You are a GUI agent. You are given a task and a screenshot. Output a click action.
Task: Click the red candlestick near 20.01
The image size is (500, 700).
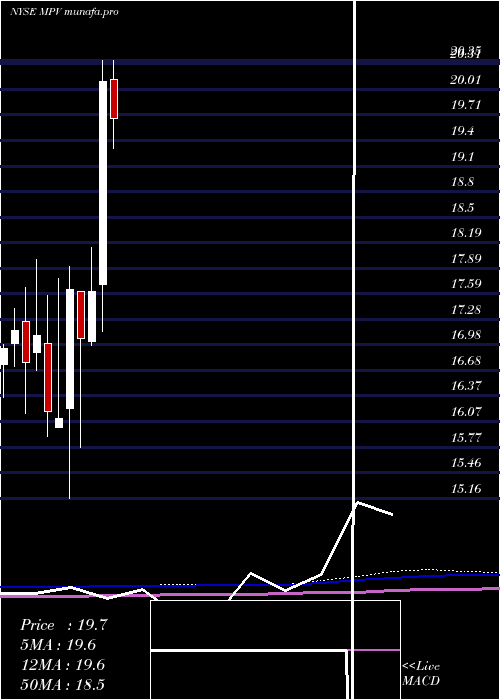point(114,99)
